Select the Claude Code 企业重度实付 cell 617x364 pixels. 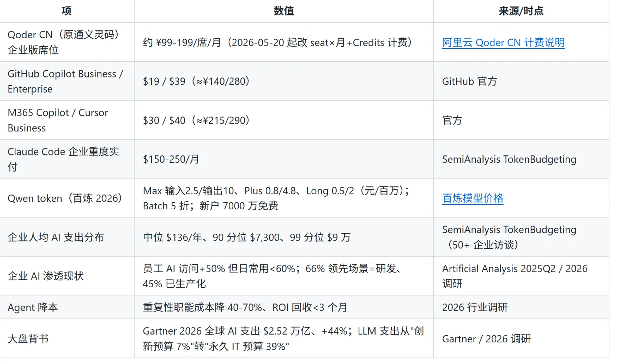pyautogui.click(x=67, y=159)
